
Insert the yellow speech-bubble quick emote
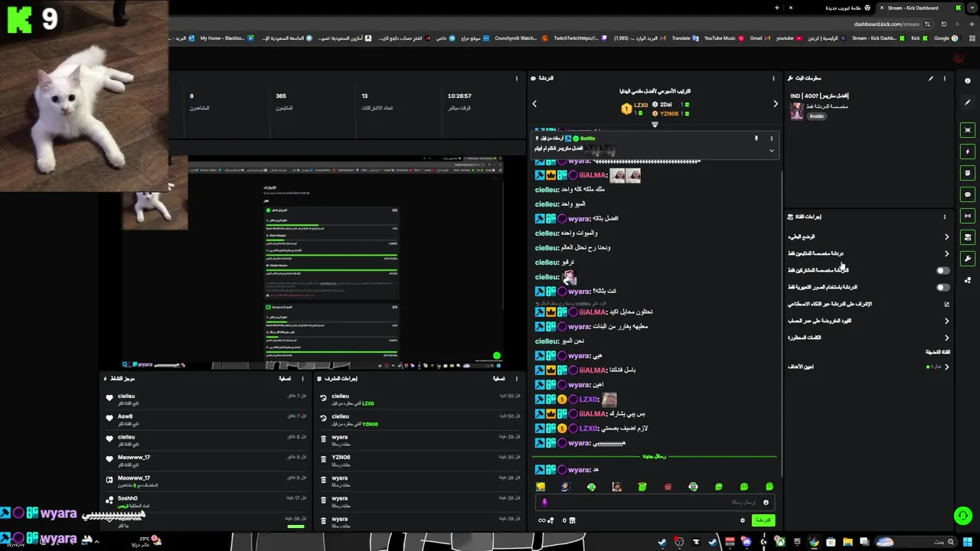tap(541, 487)
